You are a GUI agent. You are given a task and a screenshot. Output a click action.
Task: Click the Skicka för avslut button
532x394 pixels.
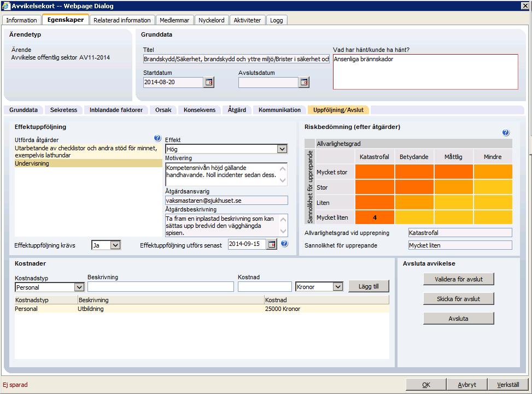(458, 299)
